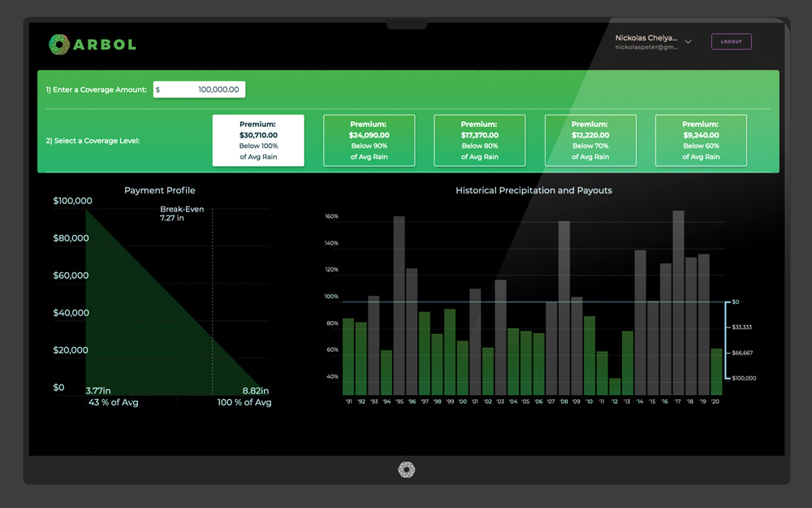Click the Payment Profile chart title
Screen dimensions: 812x508
[x=159, y=190]
